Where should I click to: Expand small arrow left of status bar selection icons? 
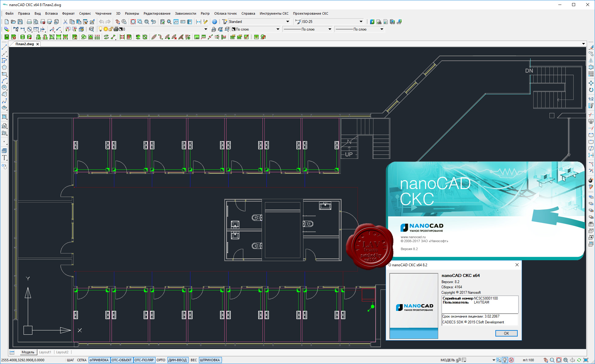click(x=494, y=360)
